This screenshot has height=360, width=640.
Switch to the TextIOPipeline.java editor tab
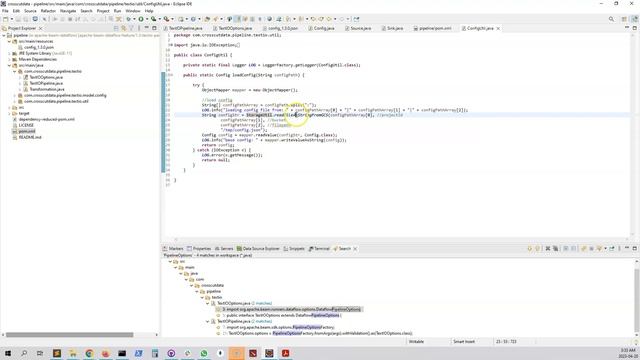click(183, 28)
